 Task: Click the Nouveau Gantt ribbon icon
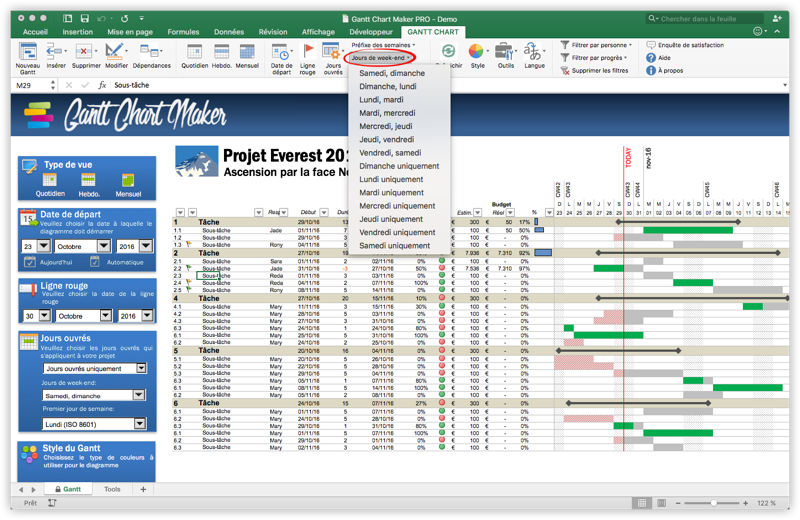click(28, 52)
